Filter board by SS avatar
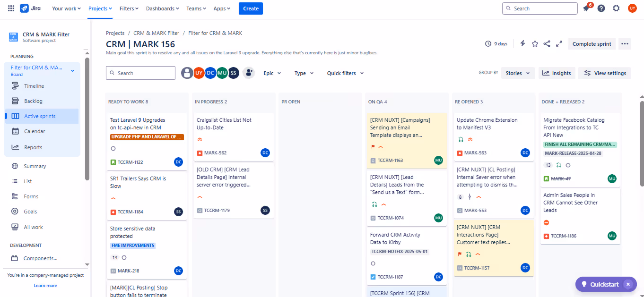 point(233,73)
